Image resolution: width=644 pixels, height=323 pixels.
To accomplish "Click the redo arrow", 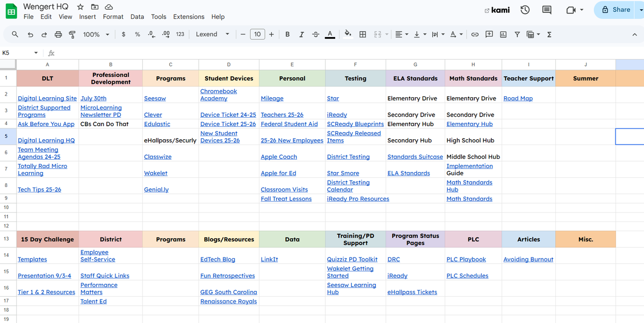I will pos(45,34).
